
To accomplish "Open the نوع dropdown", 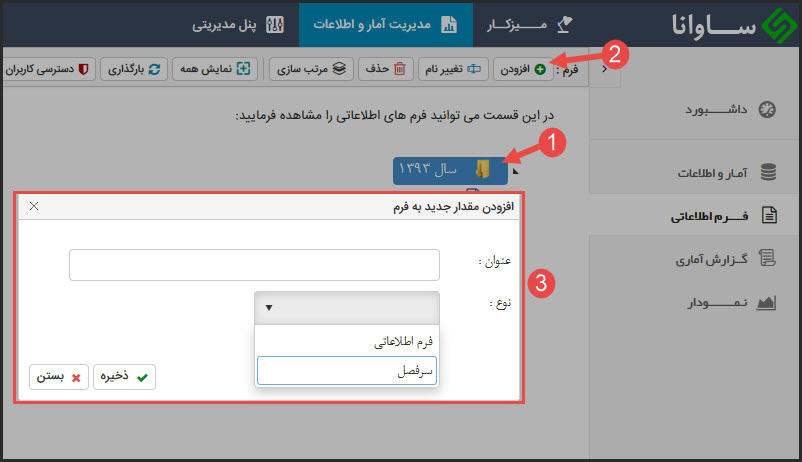I will click(347, 307).
